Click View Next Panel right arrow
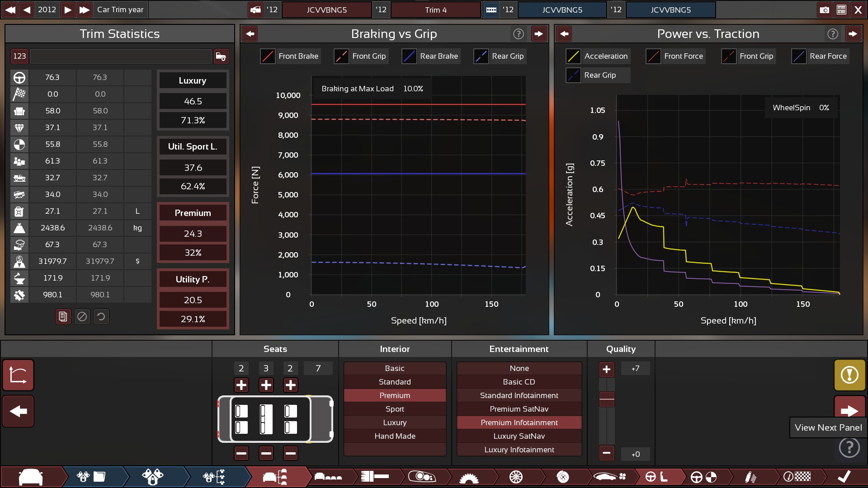Viewport: 868px width, 488px height. (850, 410)
